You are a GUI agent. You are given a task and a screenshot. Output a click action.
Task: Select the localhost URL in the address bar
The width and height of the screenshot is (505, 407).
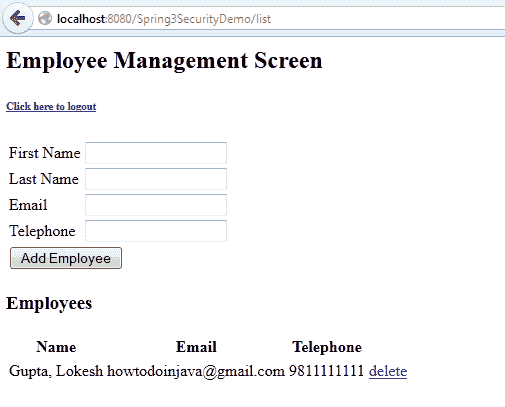pos(164,19)
